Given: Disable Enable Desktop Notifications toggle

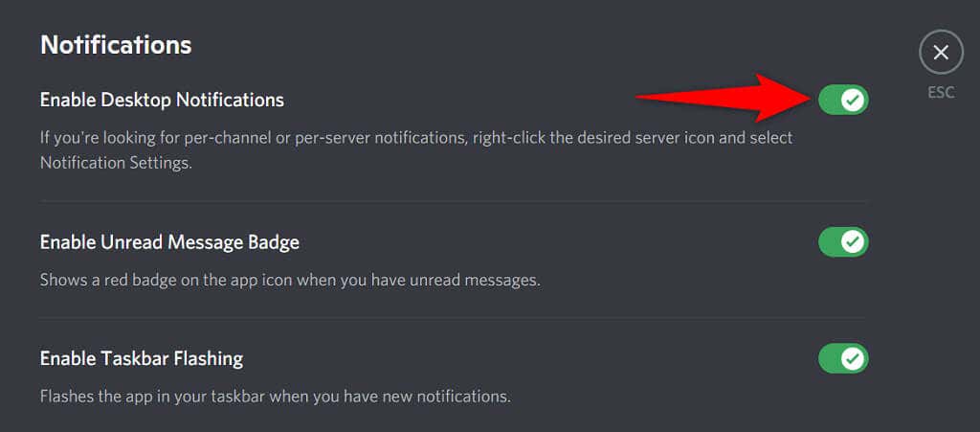Looking at the screenshot, I should point(843,100).
